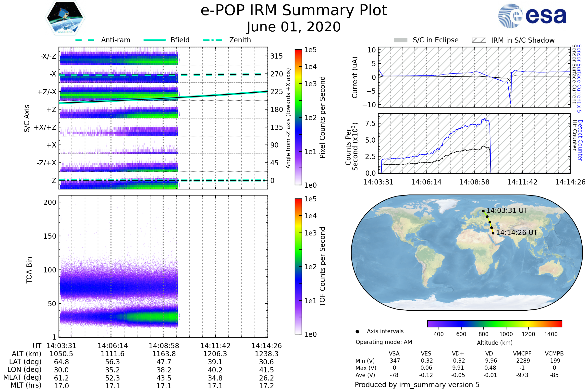Click the S/C in Eclipse legend swatch

(x=400, y=40)
